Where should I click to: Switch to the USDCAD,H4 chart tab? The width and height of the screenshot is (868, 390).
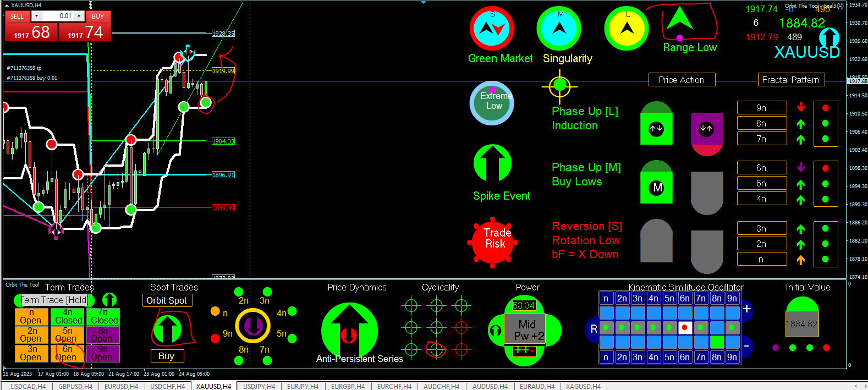[x=28, y=386]
